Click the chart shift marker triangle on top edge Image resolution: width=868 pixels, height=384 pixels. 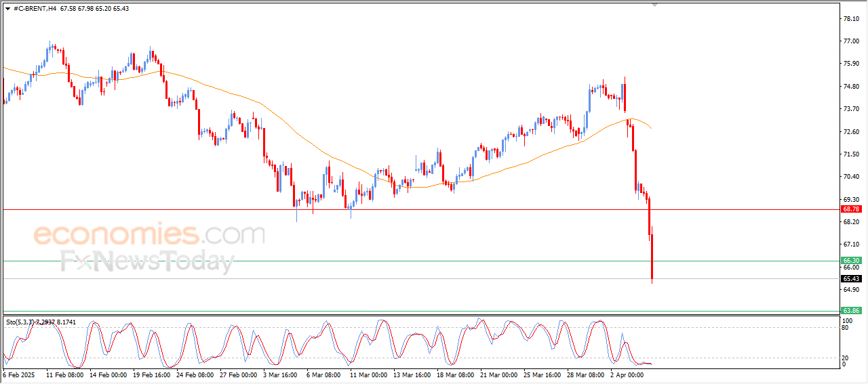tap(654, 5)
